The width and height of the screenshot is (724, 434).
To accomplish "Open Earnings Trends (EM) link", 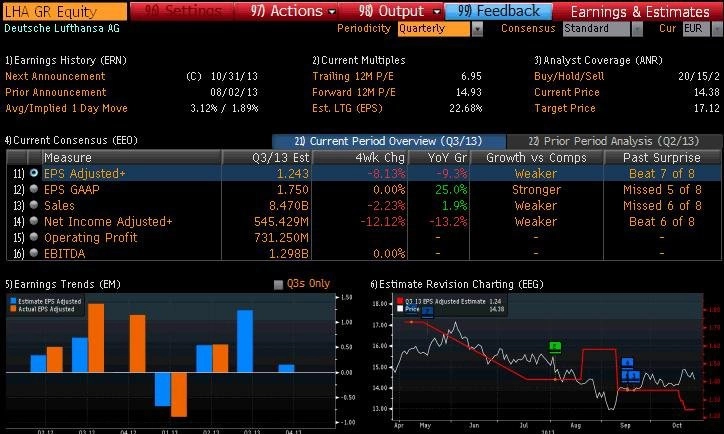I will pos(63,284).
